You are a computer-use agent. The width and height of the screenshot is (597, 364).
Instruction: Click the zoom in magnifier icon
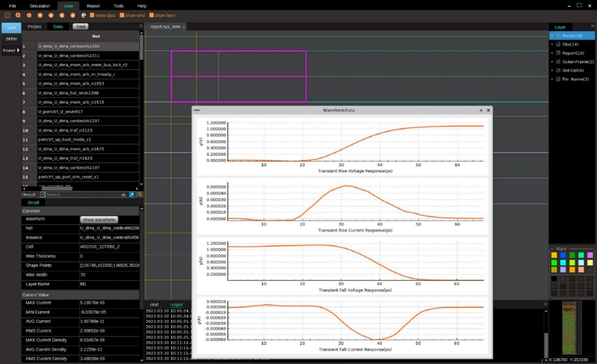18,15
